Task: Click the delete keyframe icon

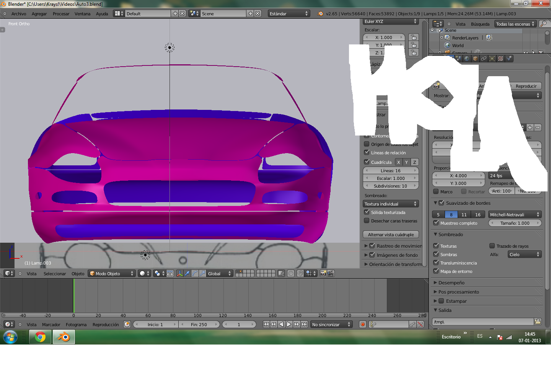Action: 420,324
